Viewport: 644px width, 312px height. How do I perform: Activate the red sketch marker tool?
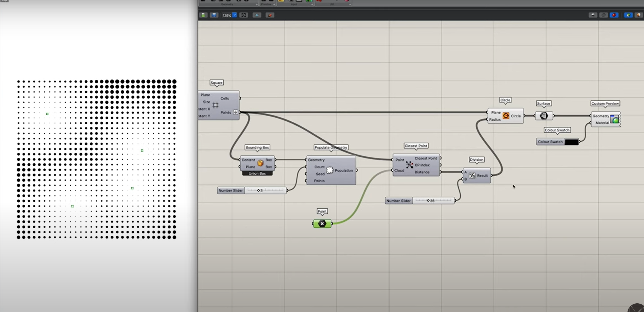click(x=270, y=15)
